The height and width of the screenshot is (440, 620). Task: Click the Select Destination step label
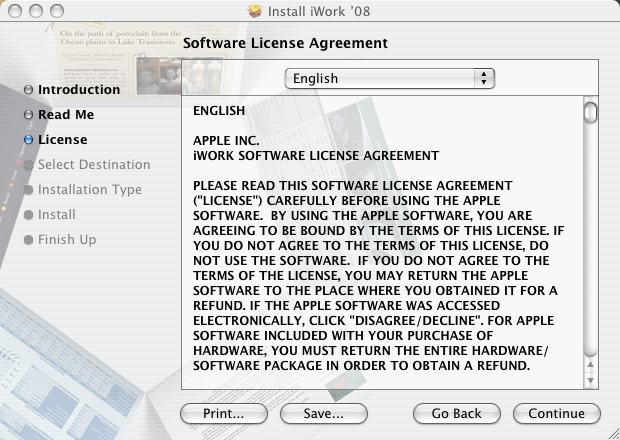point(94,164)
